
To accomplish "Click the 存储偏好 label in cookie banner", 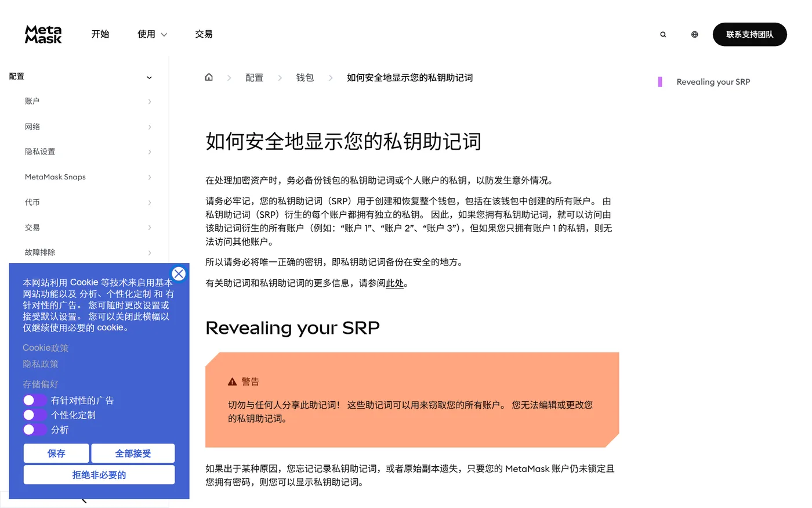I will [41, 384].
